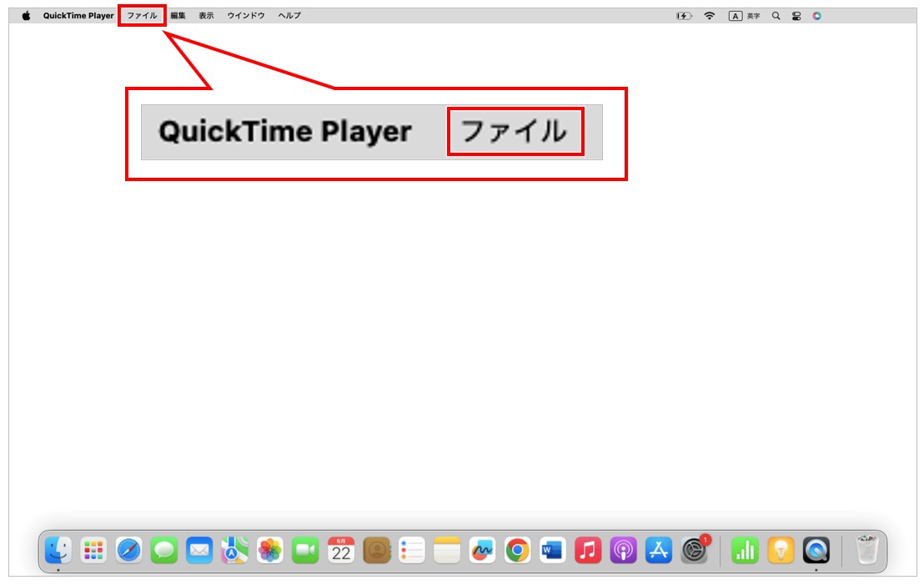Image resolution: width=924 pixels, height=585 pixels.
Task: Launch Freeform from the Dock
Action: (x=482, y=550)
